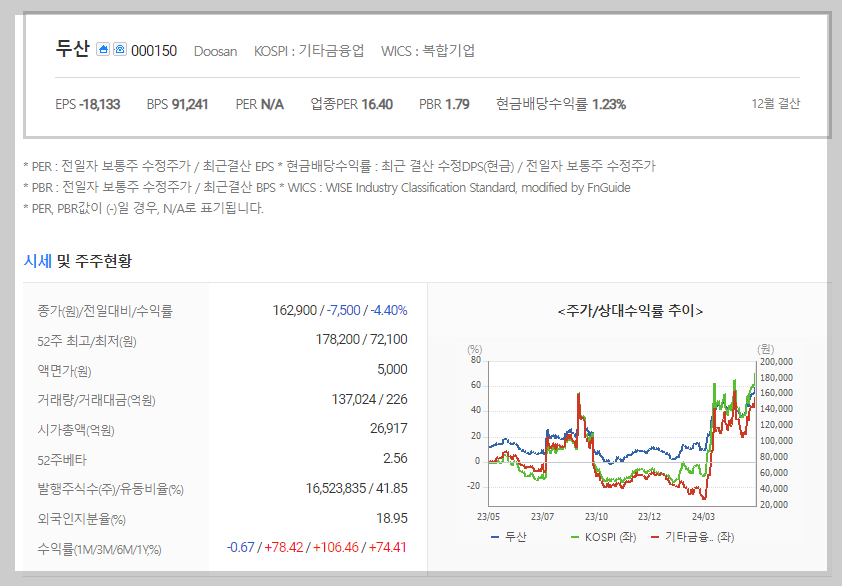Select the stock code 000150
The height and width of the screenshot is (586, 842).
(x=154, y=51)
